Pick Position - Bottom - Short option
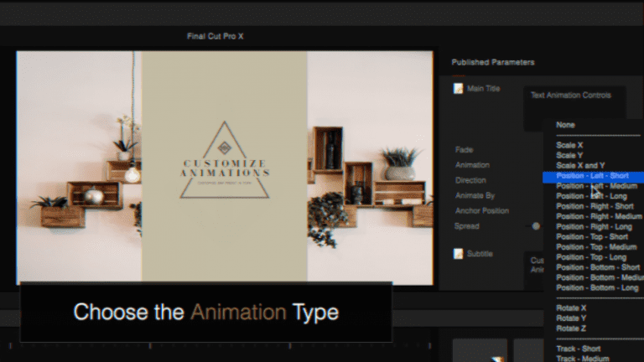Screen dimensions: 644x362 598,267
